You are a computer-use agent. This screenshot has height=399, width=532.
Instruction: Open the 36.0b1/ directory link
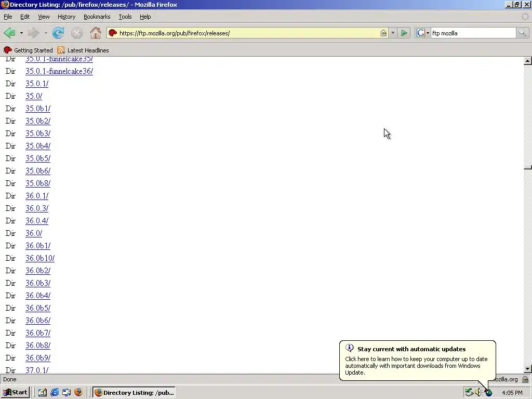(x=38, y=246)
